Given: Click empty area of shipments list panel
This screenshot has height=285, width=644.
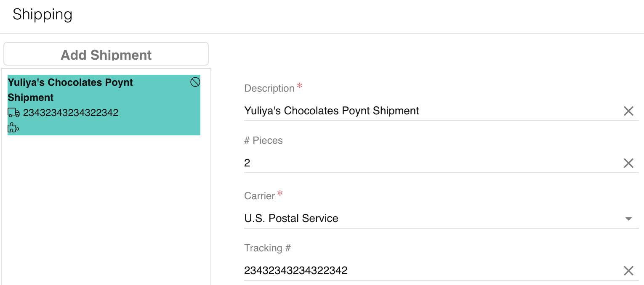Looking at the screenshot, I should pos(105,210).
